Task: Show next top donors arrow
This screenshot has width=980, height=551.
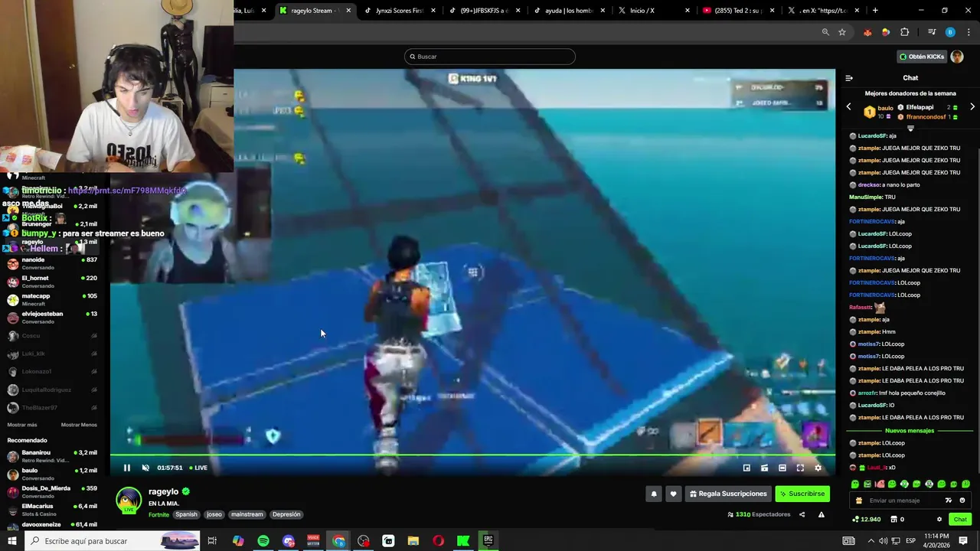Action: [972, 107]
